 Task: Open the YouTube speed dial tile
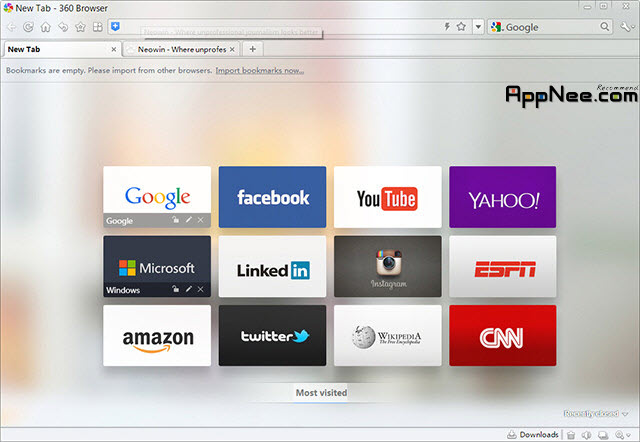[387, 197]
